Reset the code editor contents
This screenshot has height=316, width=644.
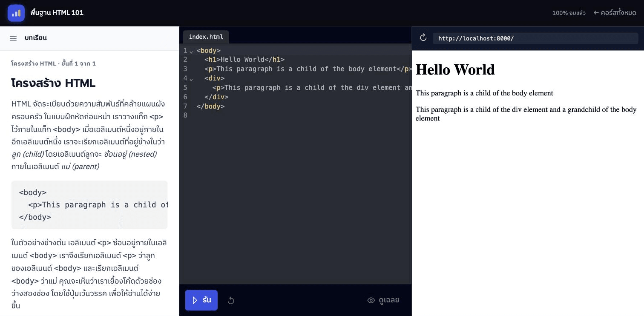tap(231, 301)
